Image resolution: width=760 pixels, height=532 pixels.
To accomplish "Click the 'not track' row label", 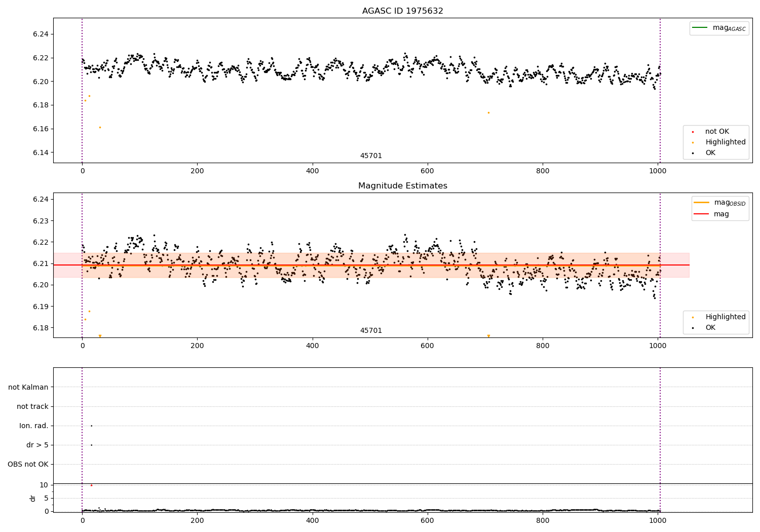I will pos(32,406).
